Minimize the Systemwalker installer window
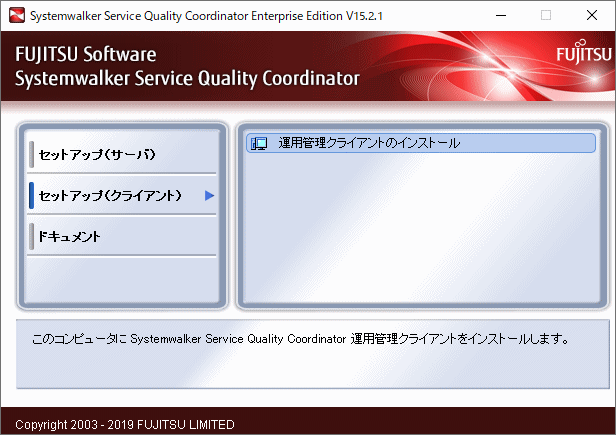616x435 pixels. (x=501, y=15)
